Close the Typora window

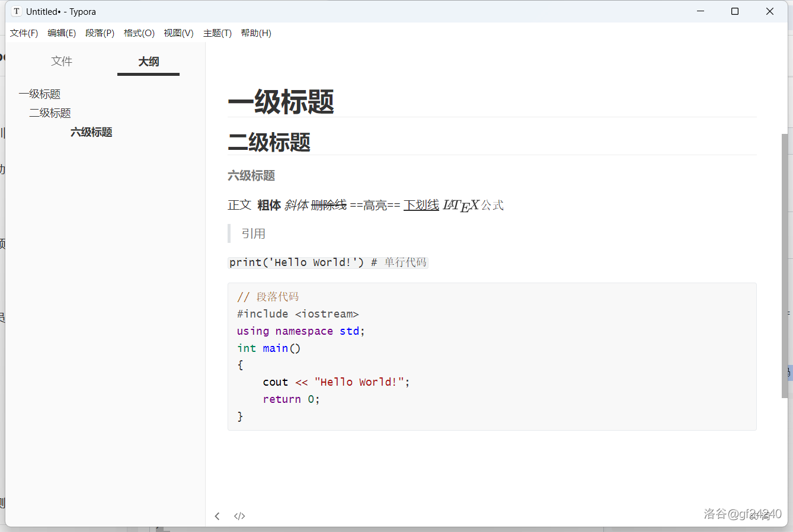(770, 11)
